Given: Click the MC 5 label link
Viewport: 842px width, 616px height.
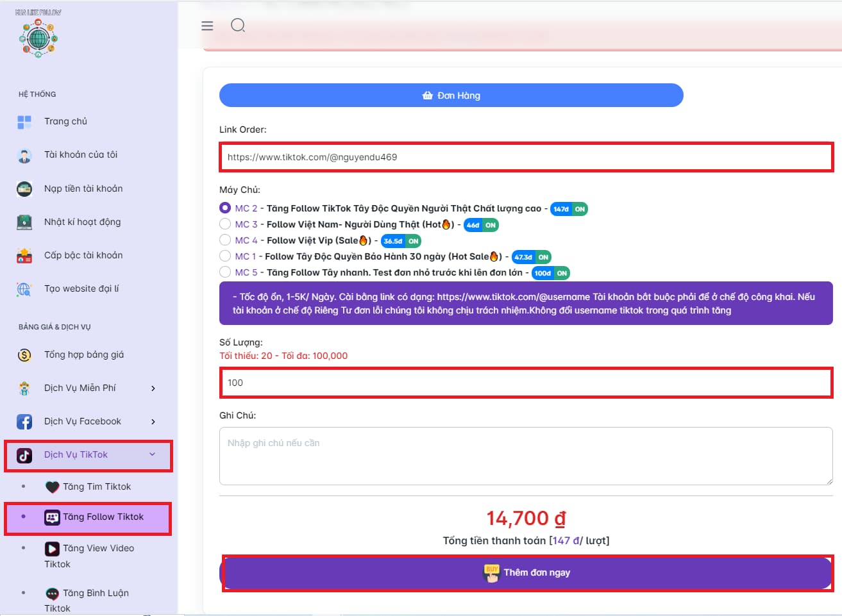Looking at the screenshot, I should pos(246,272).
